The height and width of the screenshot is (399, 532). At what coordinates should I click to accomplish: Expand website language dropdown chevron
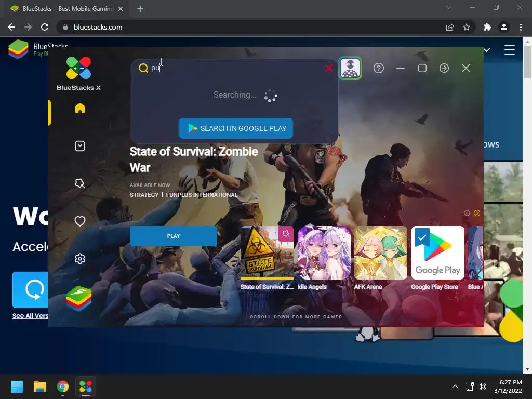click(487, 50)
